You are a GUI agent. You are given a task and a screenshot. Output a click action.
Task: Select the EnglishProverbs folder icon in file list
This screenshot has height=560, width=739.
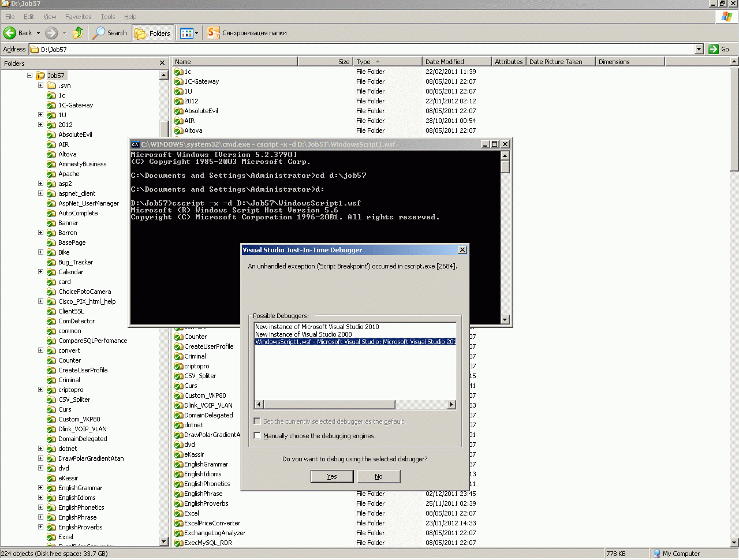click(179, 503)
